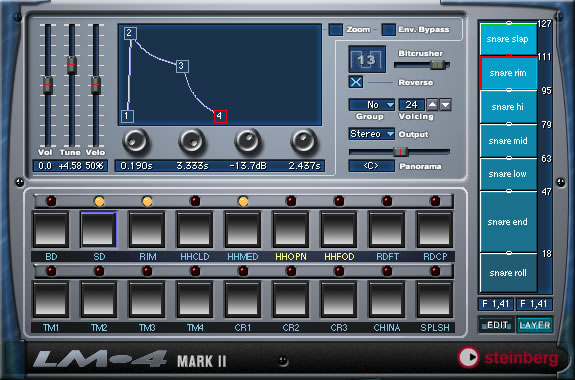Select the snare low layer

coord(508,174)
